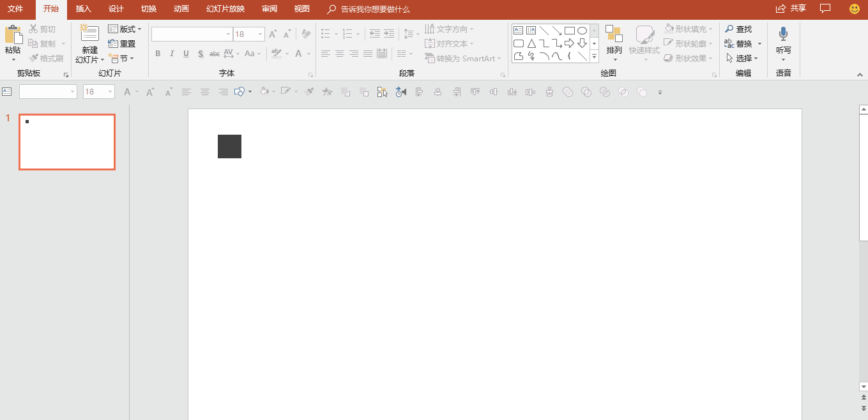Select the right arrow shape in the gallery
Viewport: 868px width, 420px height.
tap(569, 43)
